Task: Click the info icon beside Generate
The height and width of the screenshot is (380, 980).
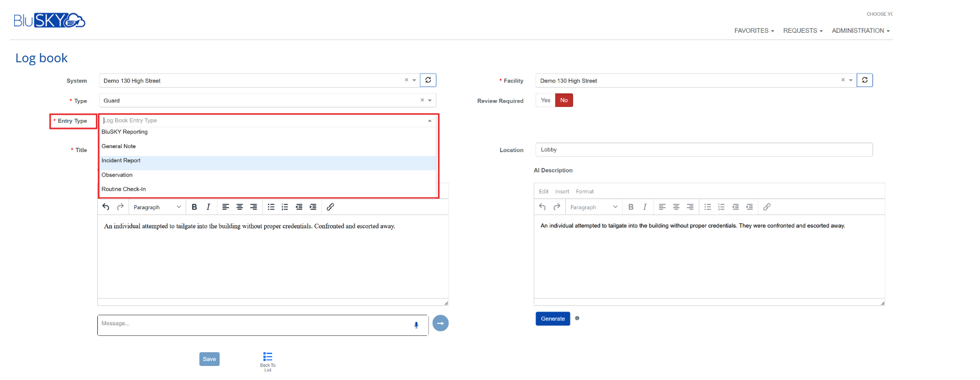Action: point(577,318)
